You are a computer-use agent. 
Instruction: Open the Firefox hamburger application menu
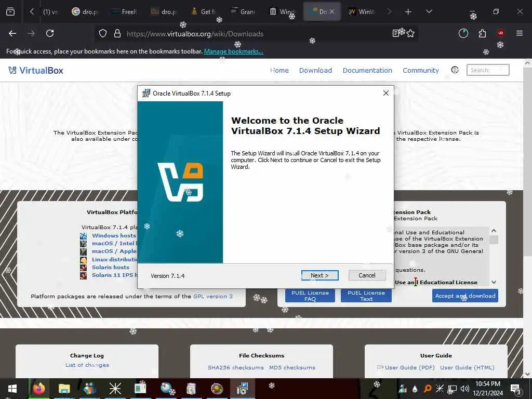click(520, 33)
